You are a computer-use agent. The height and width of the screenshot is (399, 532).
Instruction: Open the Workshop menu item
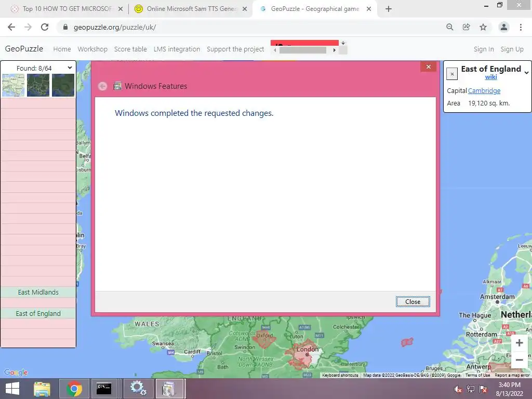tap(92, 49)
